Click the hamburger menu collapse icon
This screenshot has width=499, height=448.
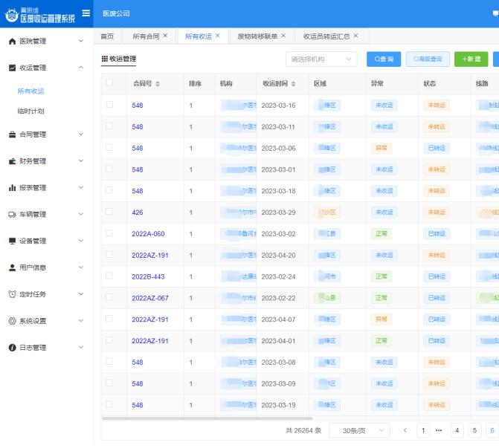click(x=86, y=13)
